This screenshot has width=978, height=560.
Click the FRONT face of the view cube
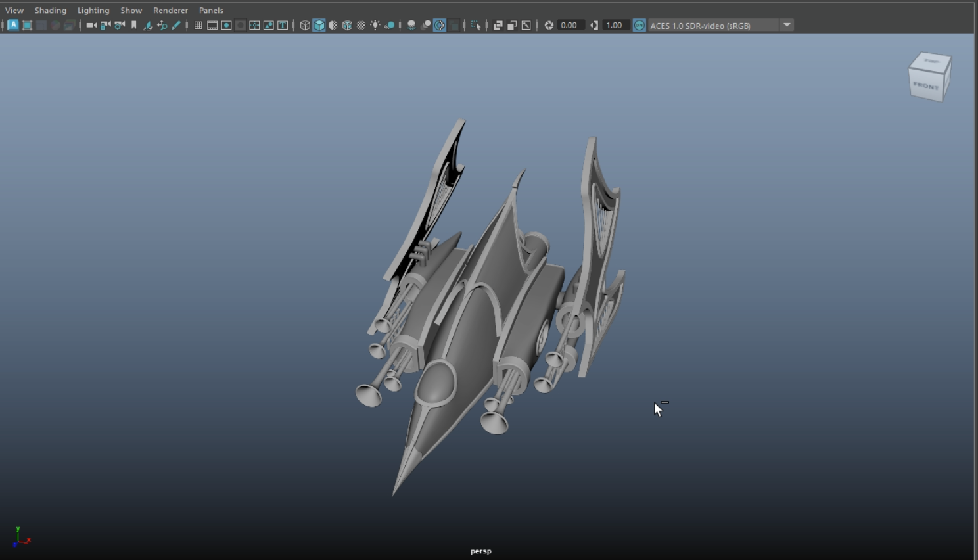click(x=925, y=85)
